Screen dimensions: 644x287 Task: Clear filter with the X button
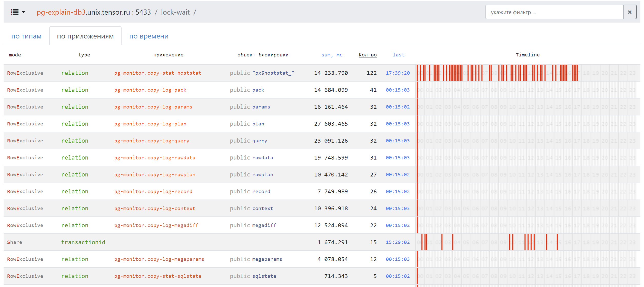pos(629,12)
